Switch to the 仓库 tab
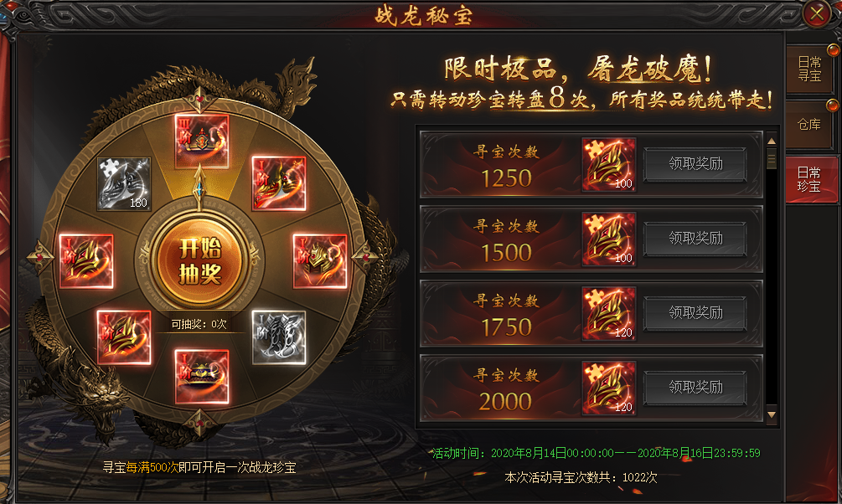The width and height of the screenshot is (842, 504). click(x=809, y=125)
